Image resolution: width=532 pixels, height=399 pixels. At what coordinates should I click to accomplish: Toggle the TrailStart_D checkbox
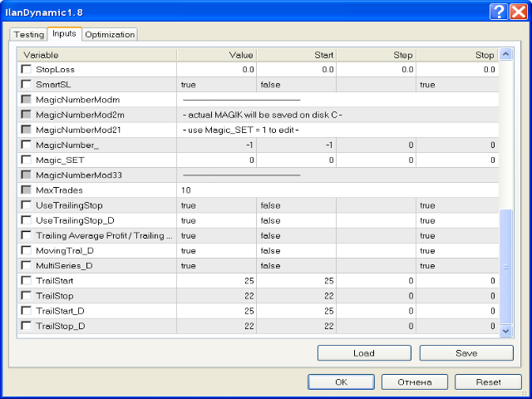(26, 311)
